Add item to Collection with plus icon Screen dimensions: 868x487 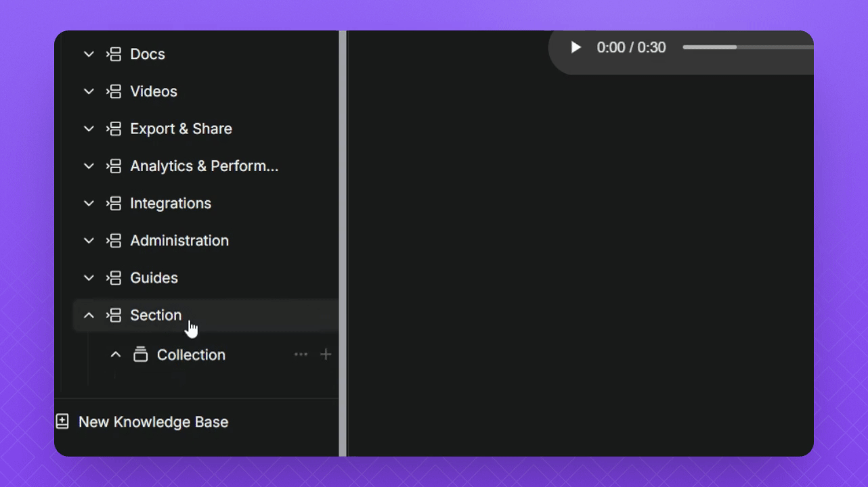tap(326, 354)
